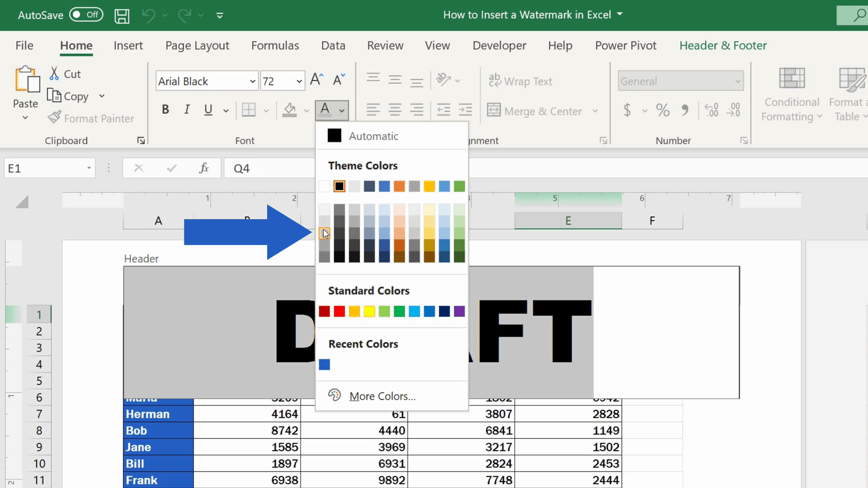Click the Increase Font Size icon
Viewport: 868px width, 488px height.
(316, 80)
